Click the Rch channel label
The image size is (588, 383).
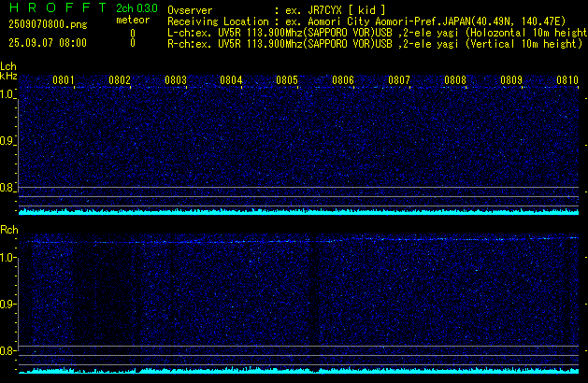[x=9, y=230]
